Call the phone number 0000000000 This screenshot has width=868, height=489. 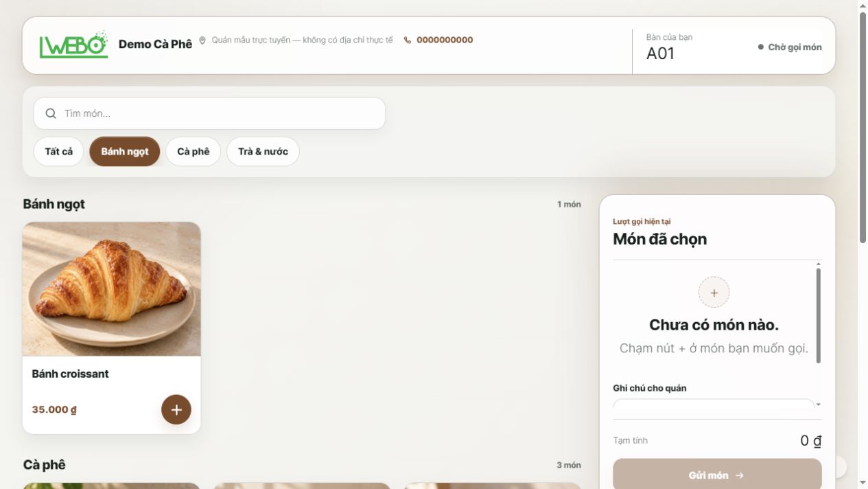[x=445, y=40]
